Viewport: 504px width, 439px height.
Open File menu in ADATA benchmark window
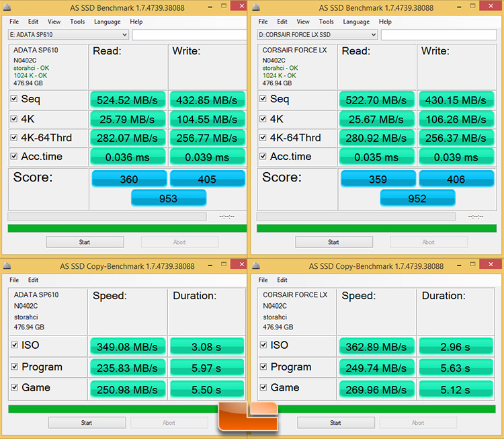click(x=14, y=22)
